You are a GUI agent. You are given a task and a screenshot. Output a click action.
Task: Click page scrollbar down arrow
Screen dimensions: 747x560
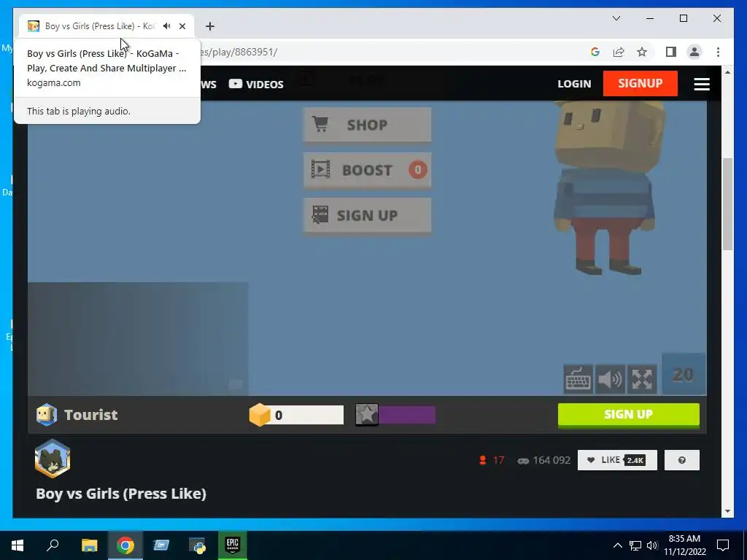point(727,511)
